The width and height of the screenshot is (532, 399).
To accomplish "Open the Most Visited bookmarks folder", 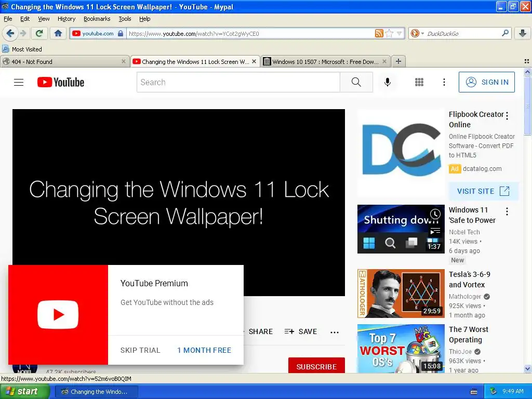I will [22, 49].
